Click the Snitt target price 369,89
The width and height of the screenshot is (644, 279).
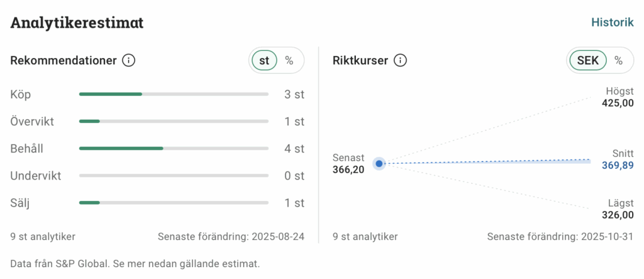617,166
